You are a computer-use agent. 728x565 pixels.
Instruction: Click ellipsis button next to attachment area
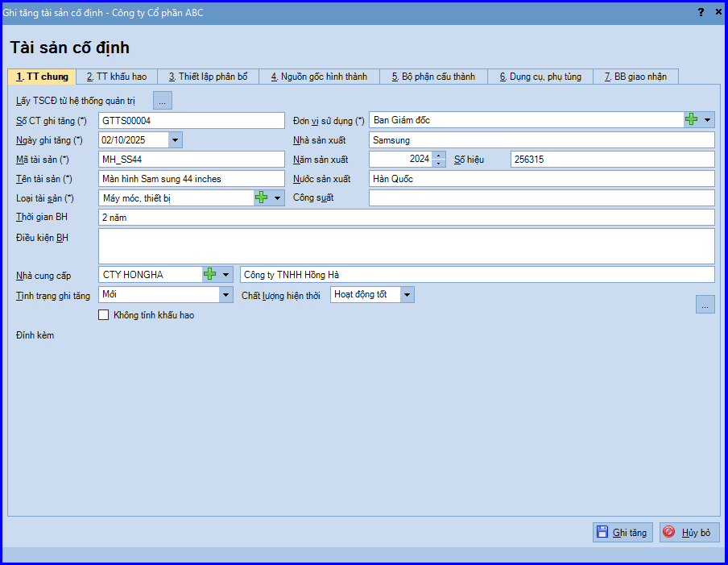[705, 305]
